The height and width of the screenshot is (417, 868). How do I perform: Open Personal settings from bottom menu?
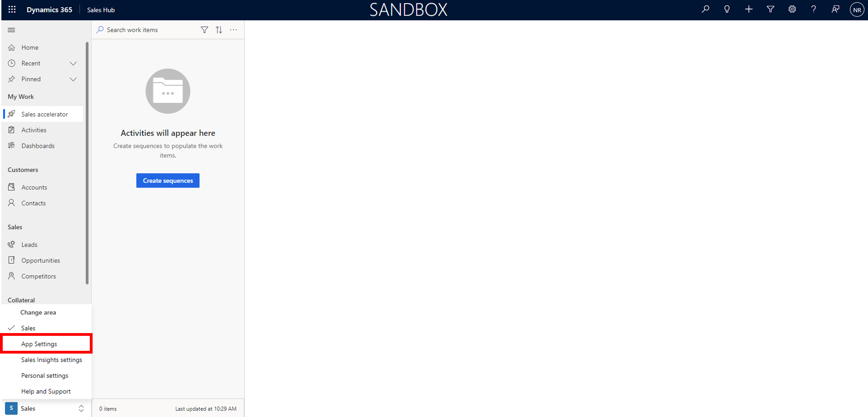[44, 375]
